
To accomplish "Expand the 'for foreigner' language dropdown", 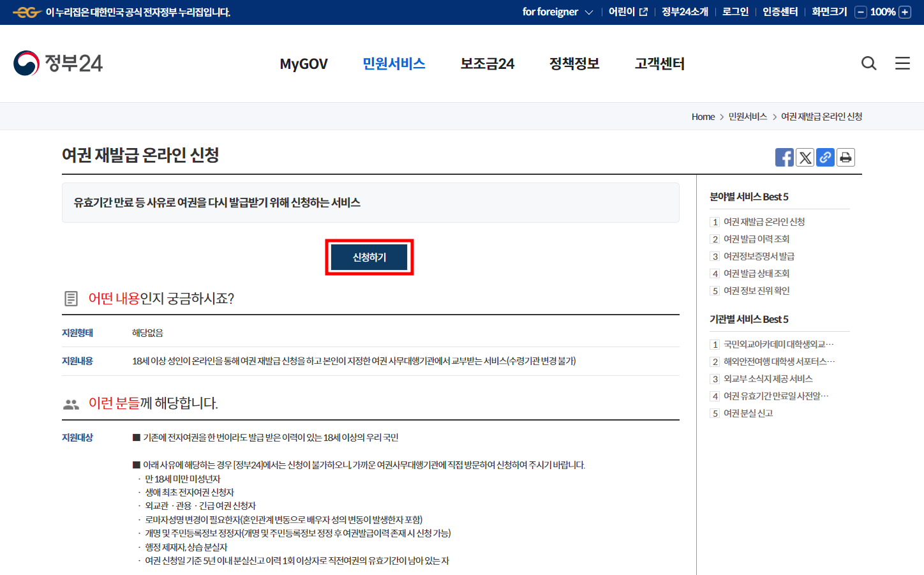I will pyautogui.click(x=557, y=11).
